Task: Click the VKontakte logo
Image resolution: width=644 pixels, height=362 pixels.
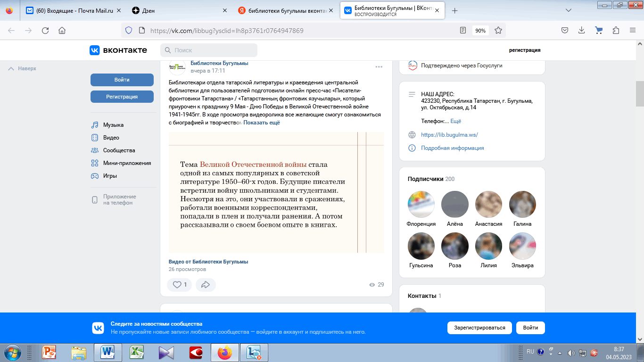Action: (x=118, y=50)
